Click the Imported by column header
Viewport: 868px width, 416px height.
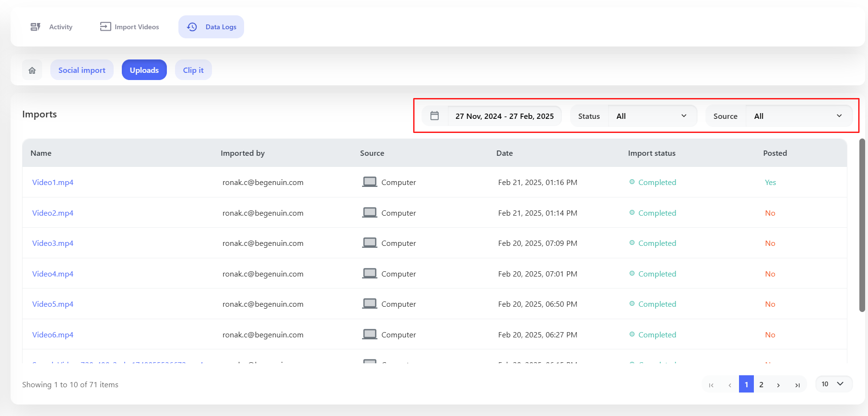pos(243,153)
